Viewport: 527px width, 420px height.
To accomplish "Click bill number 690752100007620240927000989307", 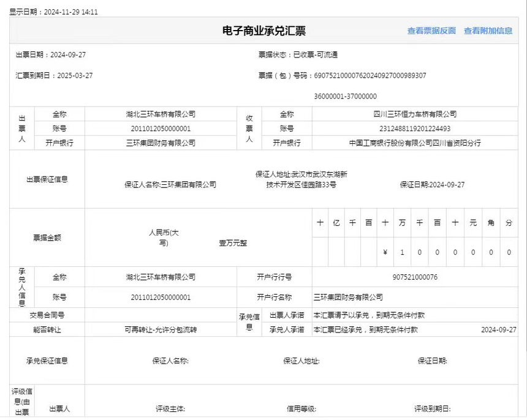I will coord(370,75).
